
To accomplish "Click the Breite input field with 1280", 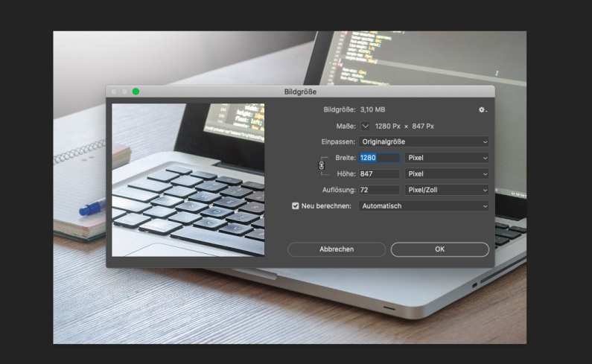I will [x=379, y=158].
